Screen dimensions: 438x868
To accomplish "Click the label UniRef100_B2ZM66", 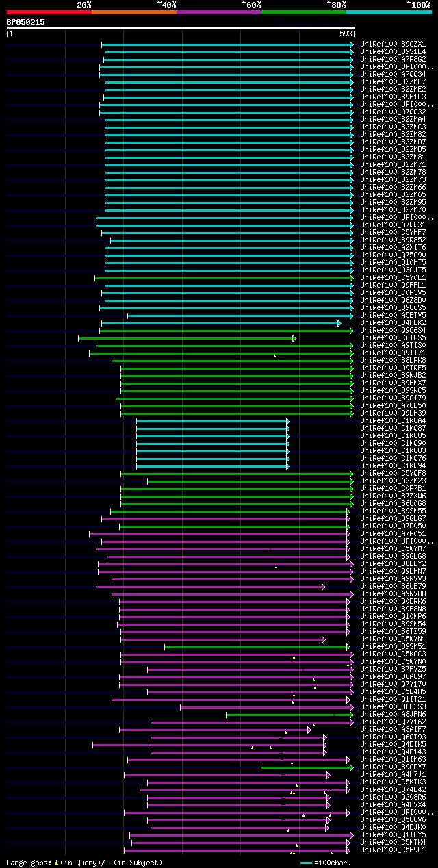I will click(x=394, y=188).
